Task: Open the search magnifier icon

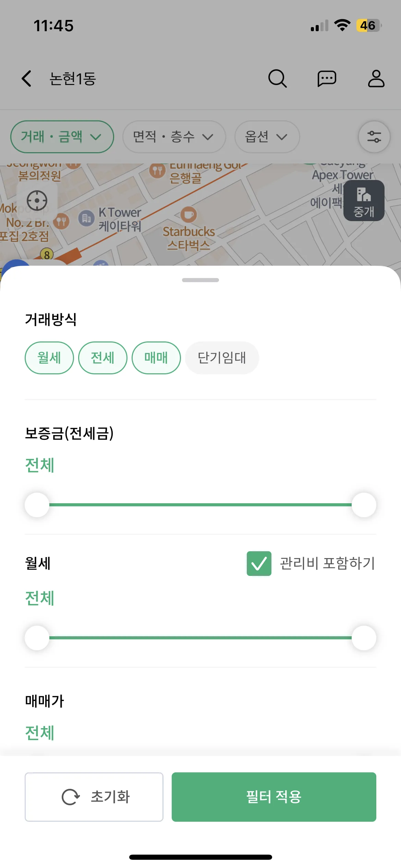Action: pyautogui.click(x=277, y=79)
